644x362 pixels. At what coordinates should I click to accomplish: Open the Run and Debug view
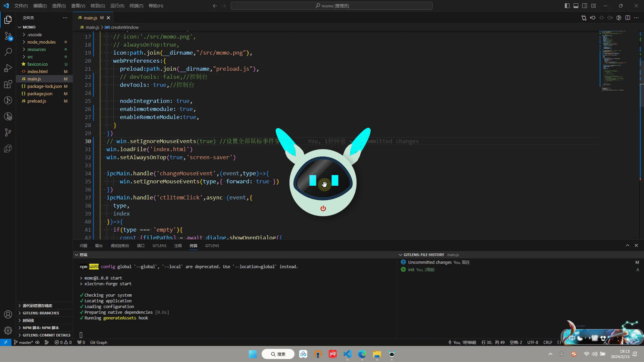coord(8,68)
